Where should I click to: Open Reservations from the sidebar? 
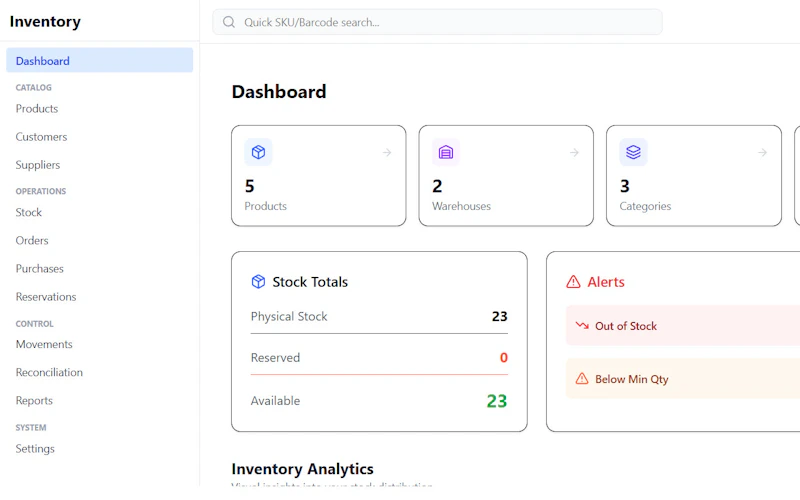point(46,296)
